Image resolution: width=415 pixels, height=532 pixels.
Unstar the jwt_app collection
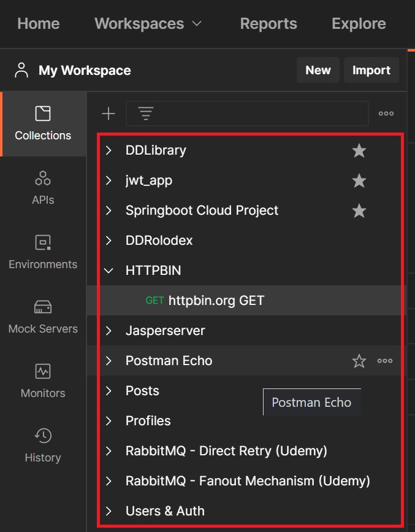359,181
